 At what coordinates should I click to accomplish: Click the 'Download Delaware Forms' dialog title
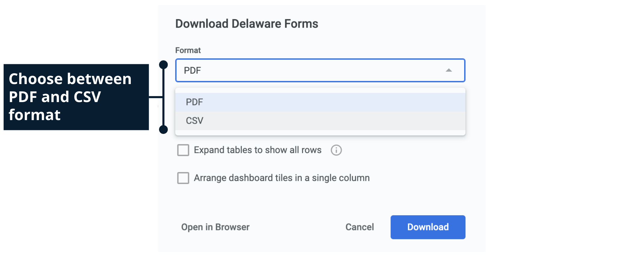pos(247,24)
